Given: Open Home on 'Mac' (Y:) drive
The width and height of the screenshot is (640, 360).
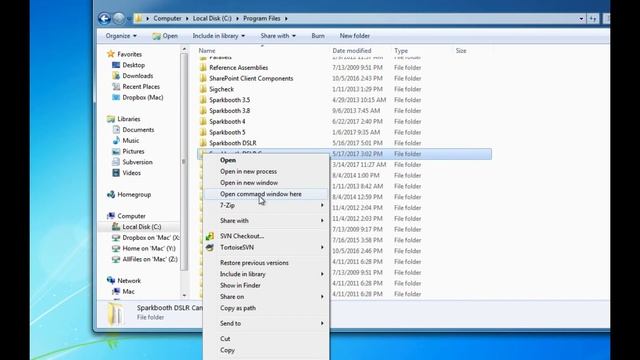Looking at the screenshot, I should pos(149,248).
